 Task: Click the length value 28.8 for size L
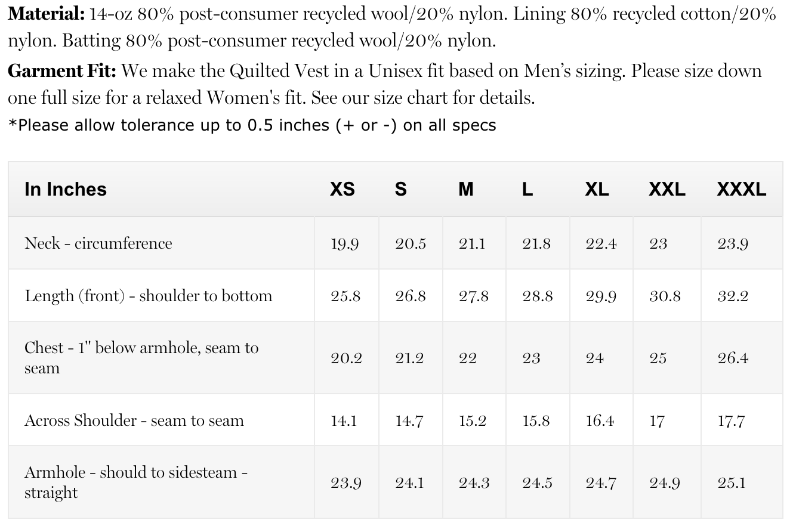pos(537,296)
